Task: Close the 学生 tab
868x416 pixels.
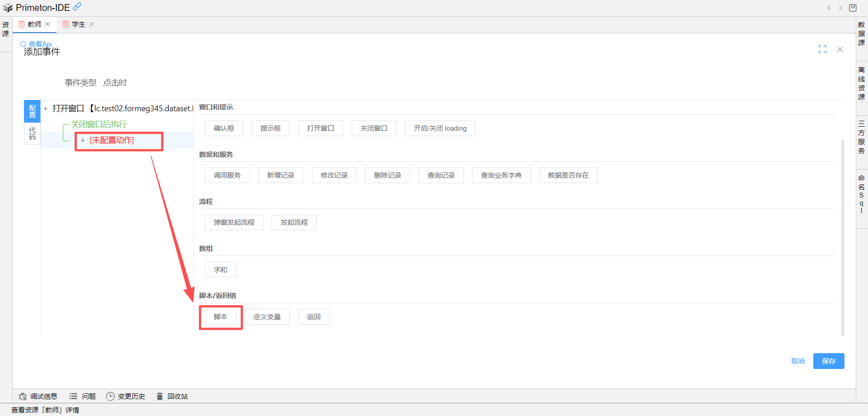Action: 92,24
